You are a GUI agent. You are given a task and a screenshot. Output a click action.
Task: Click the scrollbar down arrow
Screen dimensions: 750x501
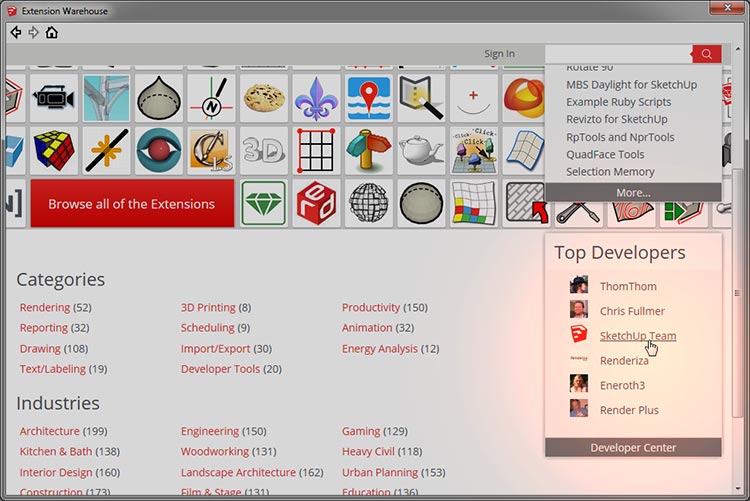pyautogui.click(x=737, y=489)
